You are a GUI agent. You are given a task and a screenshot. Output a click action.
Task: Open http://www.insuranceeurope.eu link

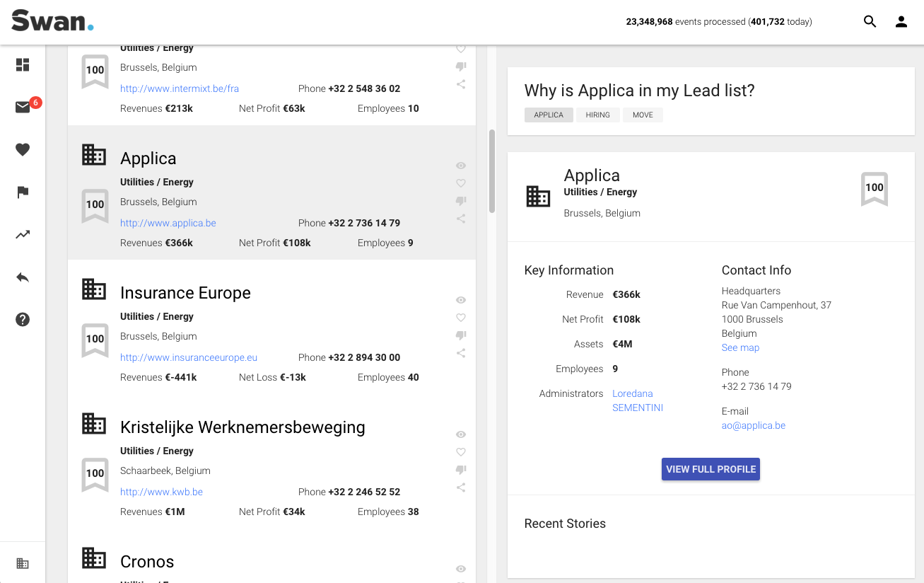(x=189, y=357)
